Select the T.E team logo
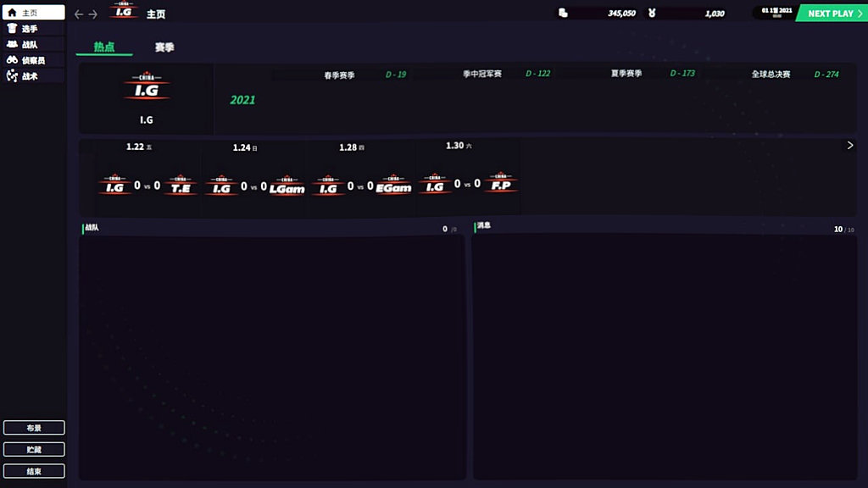 [x=181, y=186]
